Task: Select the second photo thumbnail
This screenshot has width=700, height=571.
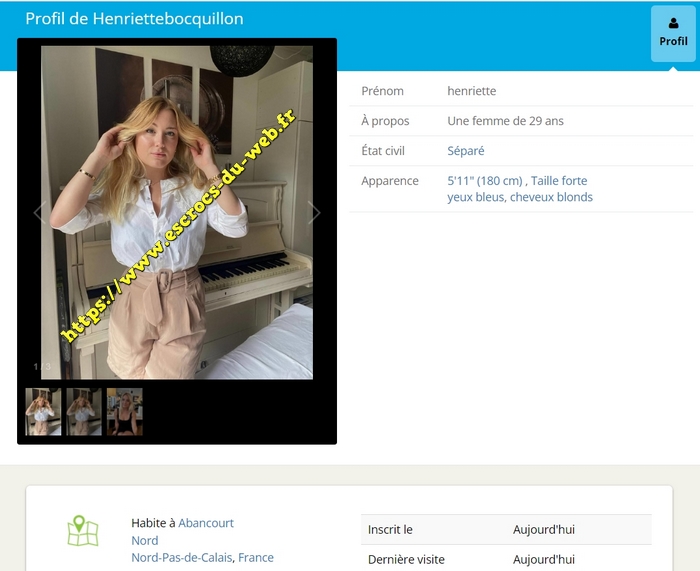Action: tap(84, 411)
